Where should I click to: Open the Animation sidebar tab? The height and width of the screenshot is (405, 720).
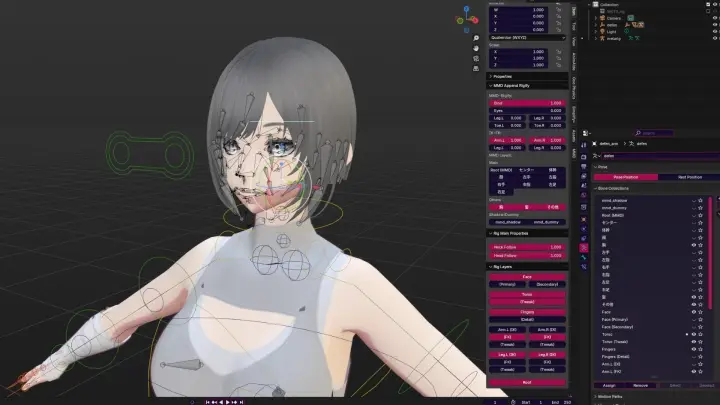point(574,62)
